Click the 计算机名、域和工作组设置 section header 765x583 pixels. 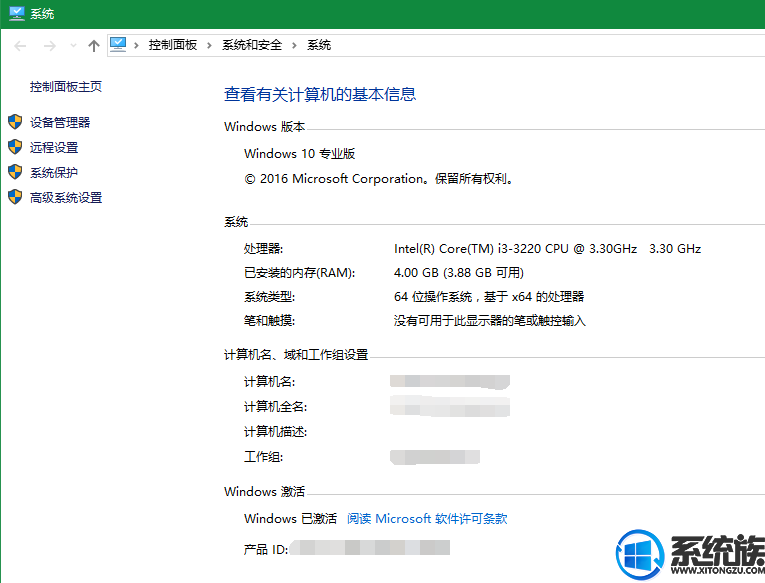296,355
